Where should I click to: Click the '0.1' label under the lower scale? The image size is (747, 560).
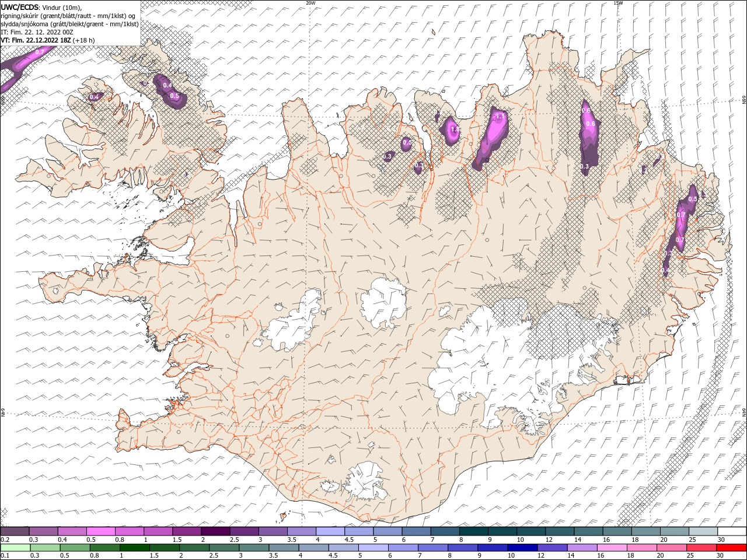pos(5,556)
